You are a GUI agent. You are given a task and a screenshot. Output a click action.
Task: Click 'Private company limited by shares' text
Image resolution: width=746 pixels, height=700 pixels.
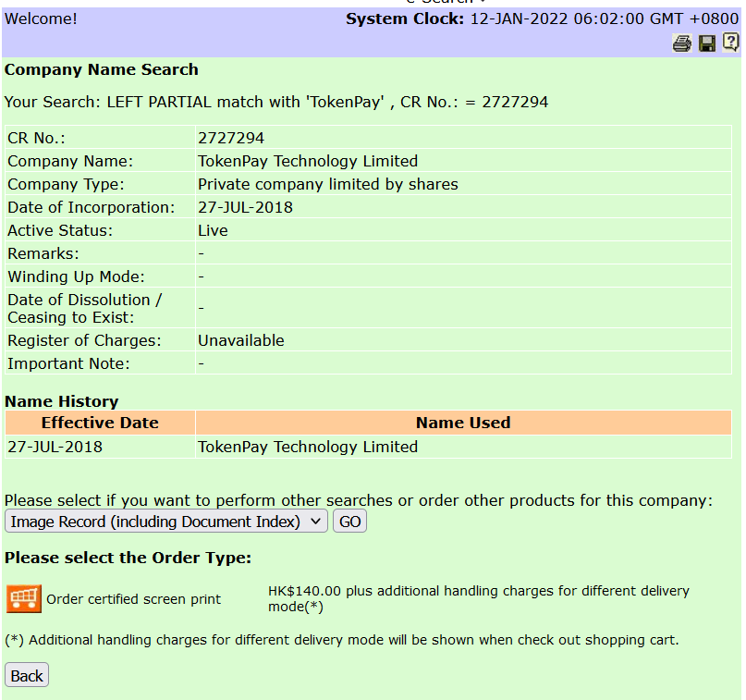click(328, 184)
